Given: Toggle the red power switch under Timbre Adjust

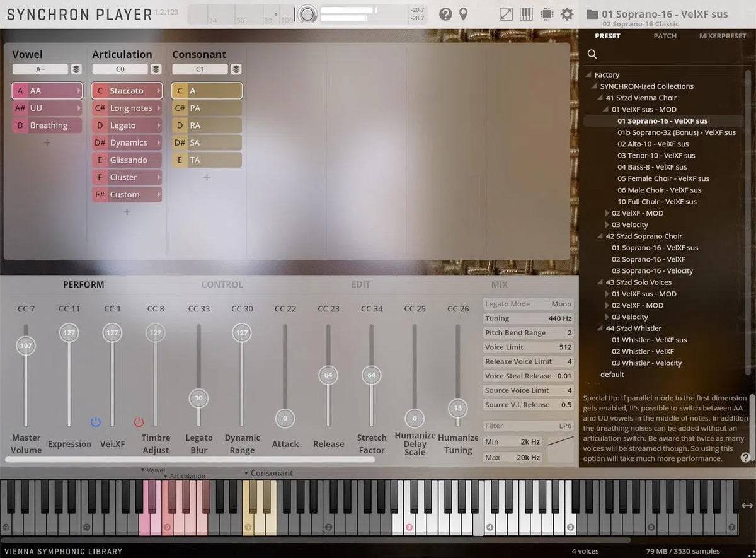Looking at the screenshot, I should click(139, 423).
